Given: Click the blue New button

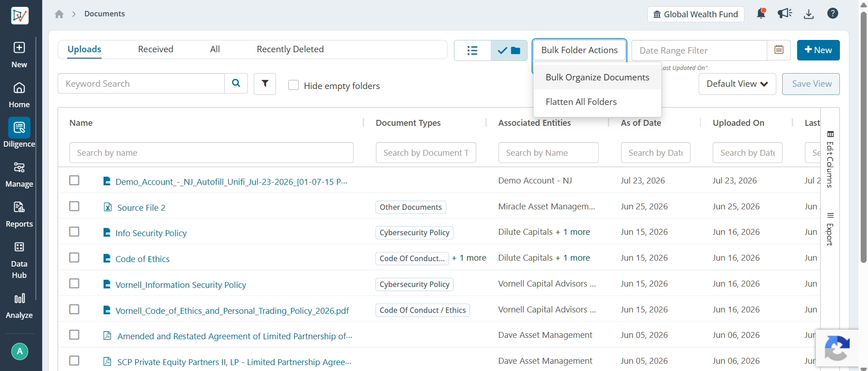Looking at the screenshot, I should [818, 50].
